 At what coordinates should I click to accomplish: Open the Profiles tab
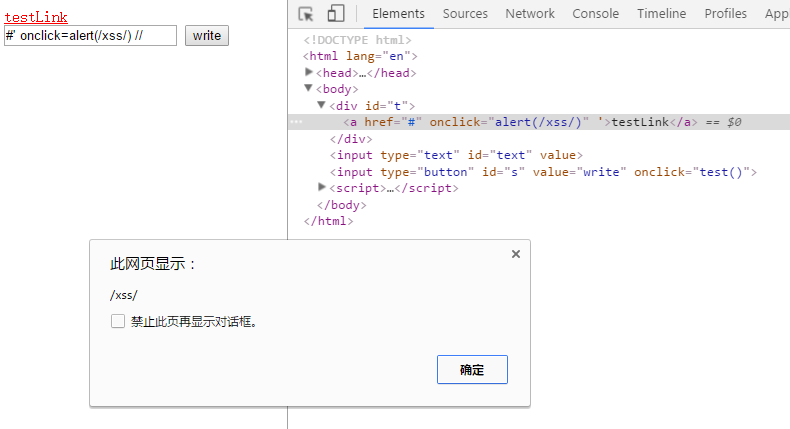coord(726,14)
